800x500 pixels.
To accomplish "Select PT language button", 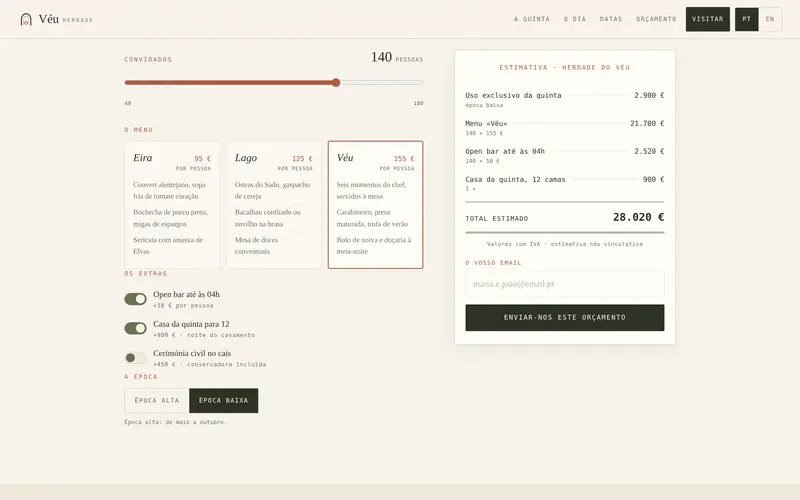I will (746, 19).
